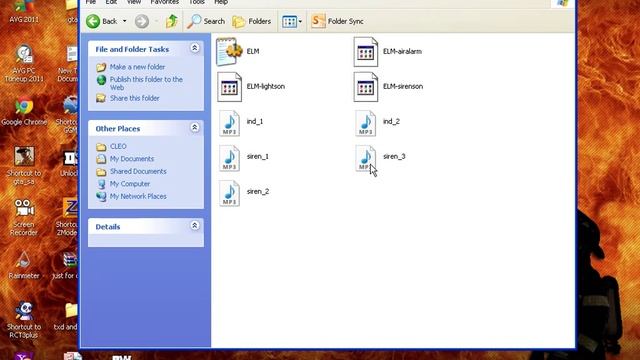This screenshot has height=360, width=640.
Task: Select the siren_2 MP3 file icon
Action: click(229, 193)
